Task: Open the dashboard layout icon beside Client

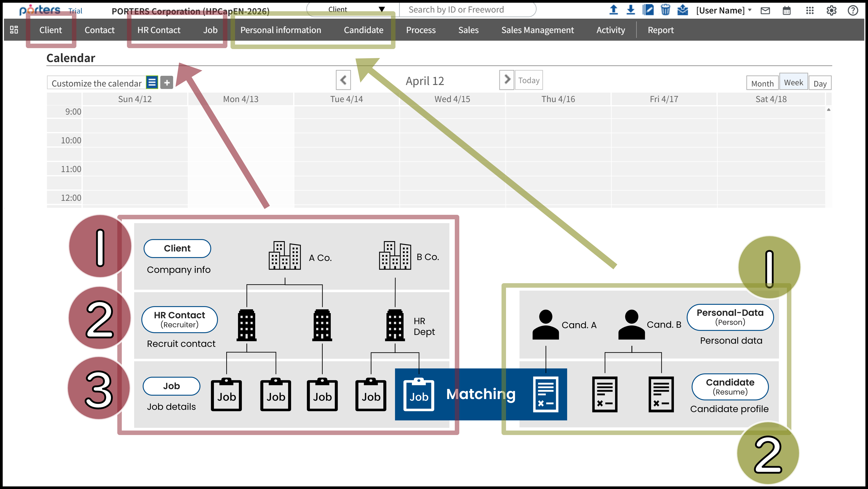Action: 14,30
